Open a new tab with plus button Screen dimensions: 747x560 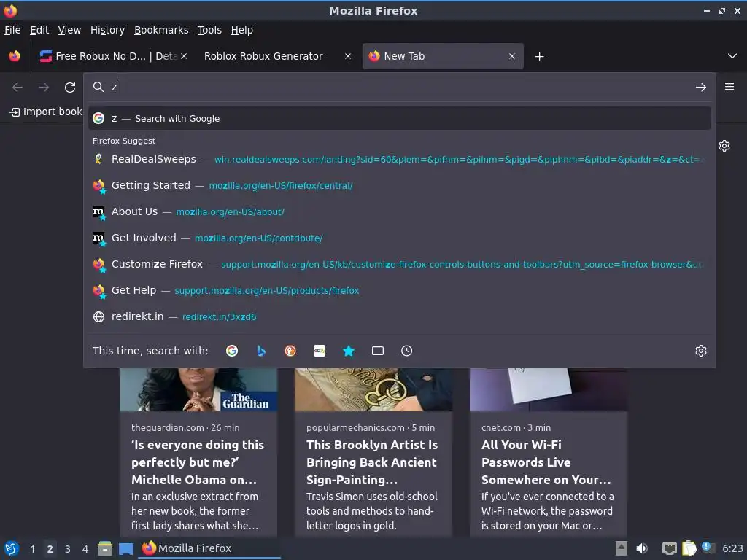click(x=539, y=57)
